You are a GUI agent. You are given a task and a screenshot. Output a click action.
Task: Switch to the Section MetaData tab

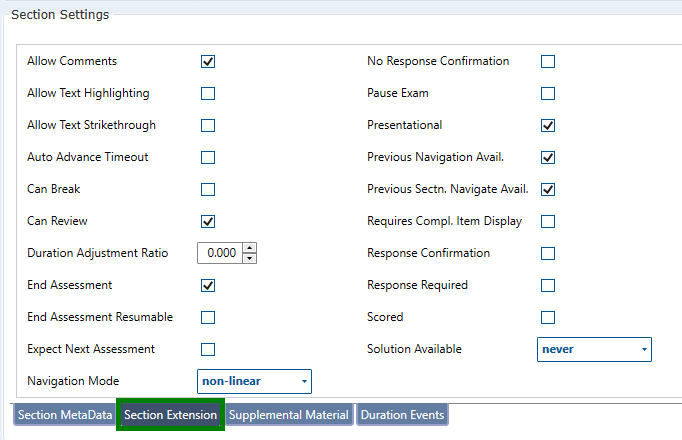coord(64,415)
